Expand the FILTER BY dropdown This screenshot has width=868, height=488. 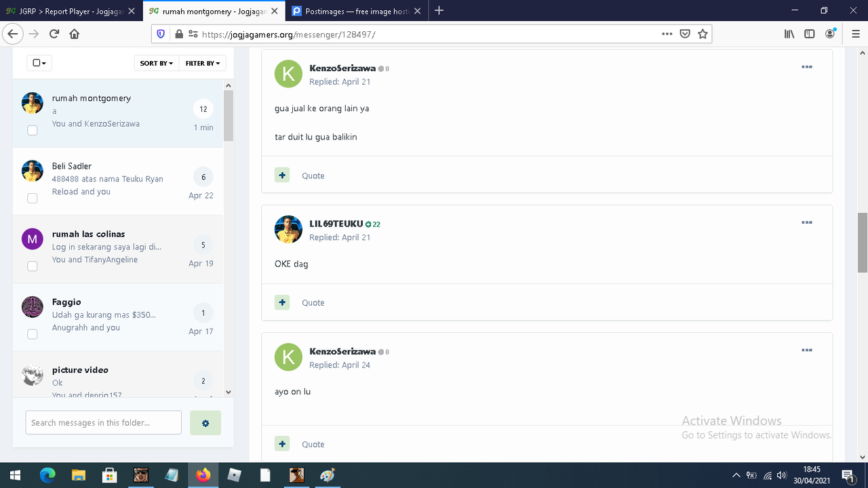point(202,63)
